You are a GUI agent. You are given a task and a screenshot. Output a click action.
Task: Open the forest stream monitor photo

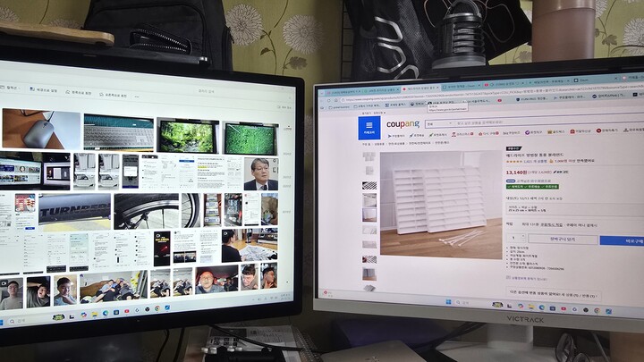coord(188,136)
